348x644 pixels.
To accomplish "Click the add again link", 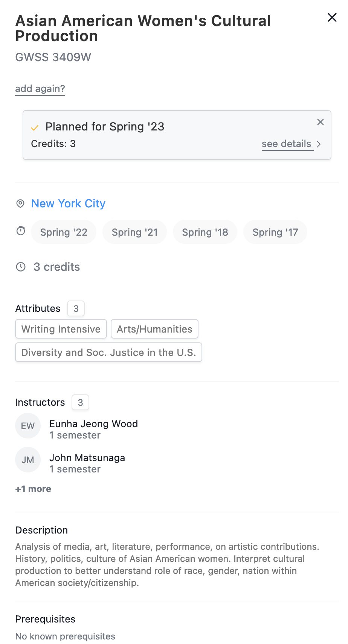I will (x=40, y=89).
